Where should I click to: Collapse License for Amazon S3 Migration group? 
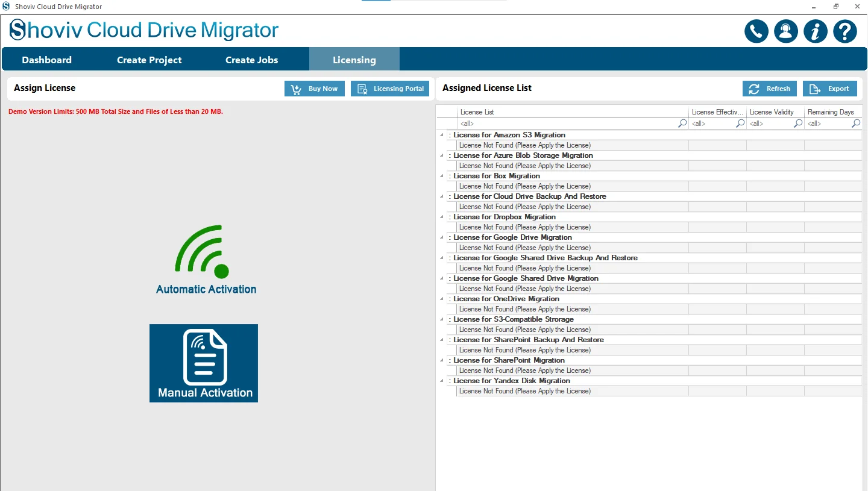(441, 135)
